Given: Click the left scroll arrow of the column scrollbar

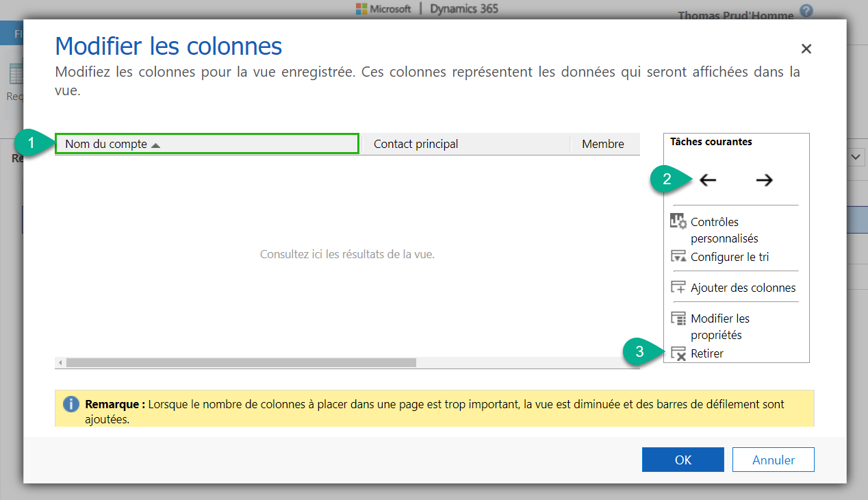Looking at the screenshot, I should coord(60,362).
